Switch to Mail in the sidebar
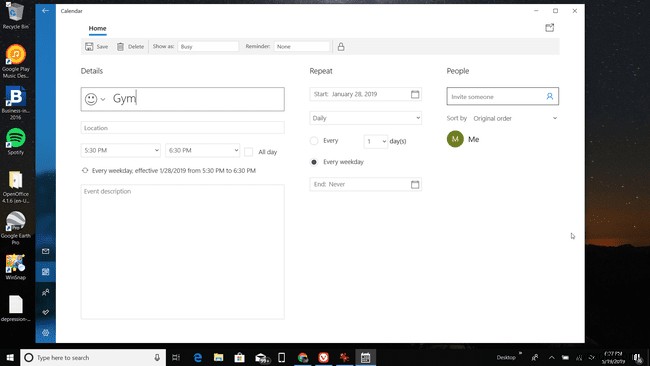 (46, 251)
